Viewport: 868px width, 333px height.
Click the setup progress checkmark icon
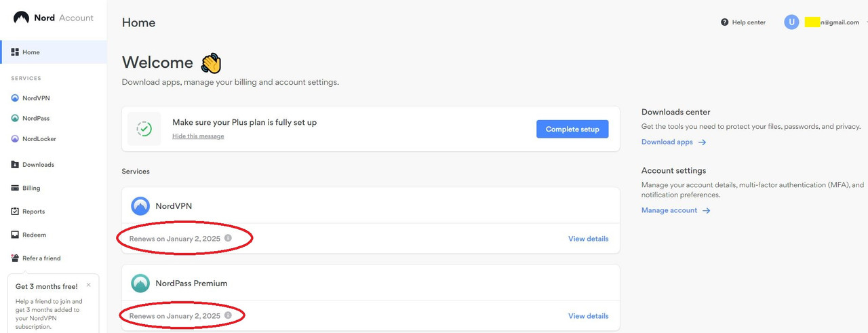click(144, 129)
